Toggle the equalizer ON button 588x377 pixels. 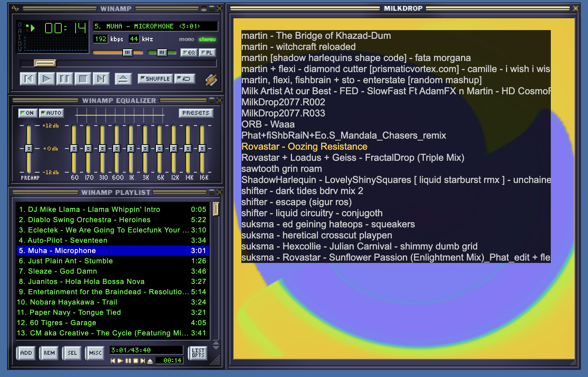click(28, 113)
